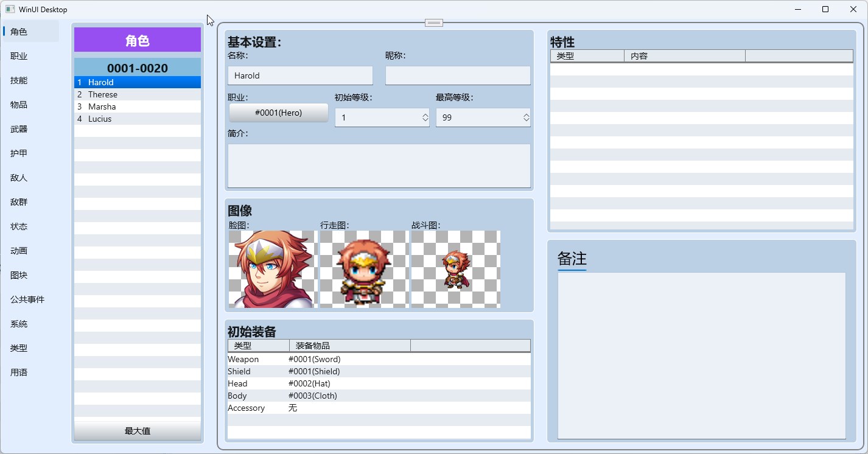The image size is (868, 454).
Task: Open 系统 in the sidebar
Action: point(30,324)
